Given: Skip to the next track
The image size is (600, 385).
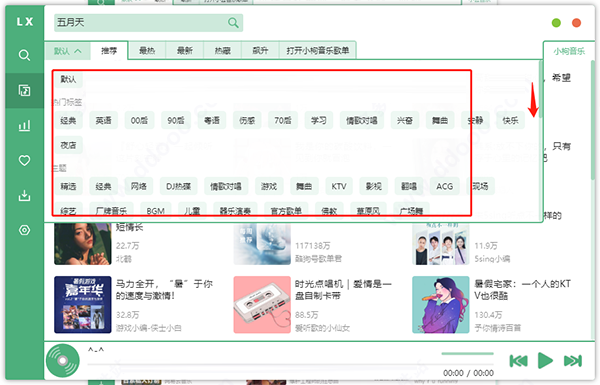Looking at the screenshot, I should pyautogui.click(x=573, y=361).
